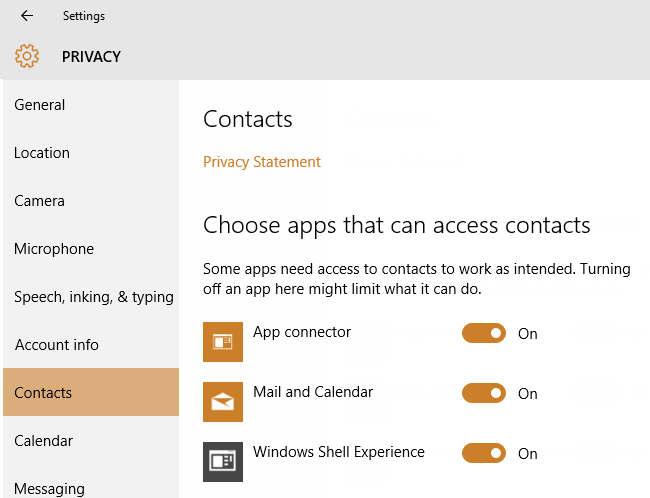Click the On label beside Mail and Calendar
The width and height of the screenshot is (650, 498).
[x=528, y=394]
